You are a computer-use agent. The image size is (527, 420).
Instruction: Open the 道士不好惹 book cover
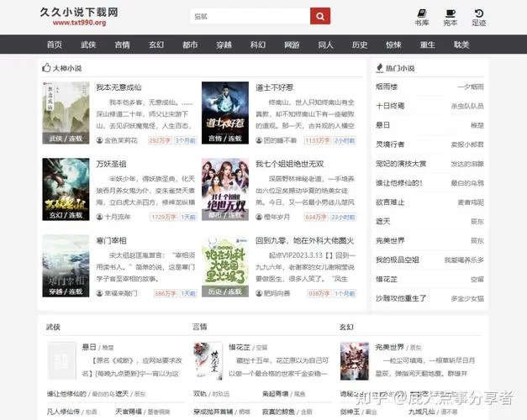(225, 113)
